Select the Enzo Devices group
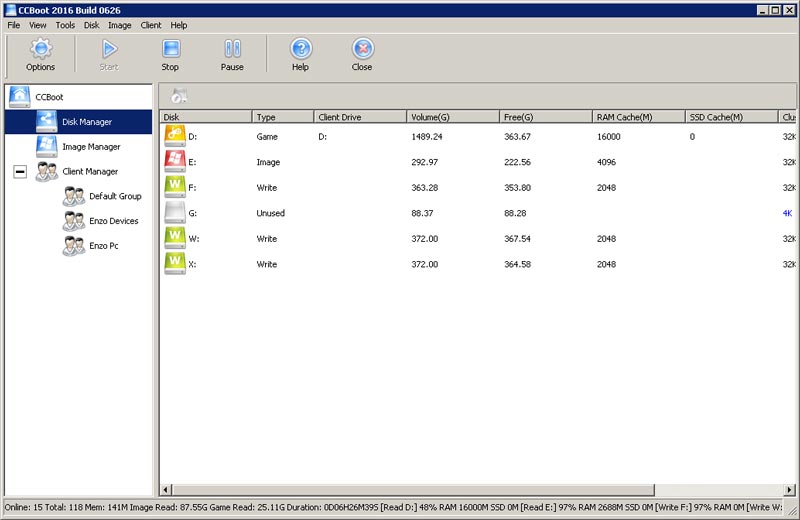Screen dimensions: 800x520 click(x=113, y=221)
